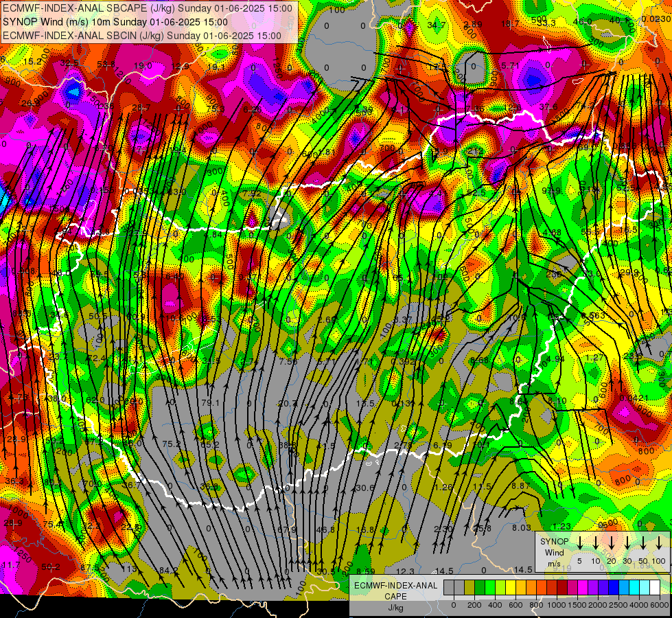Click the '50.2' value in the bottom-left area
The image size is (672, 618).
click(51, 567)
